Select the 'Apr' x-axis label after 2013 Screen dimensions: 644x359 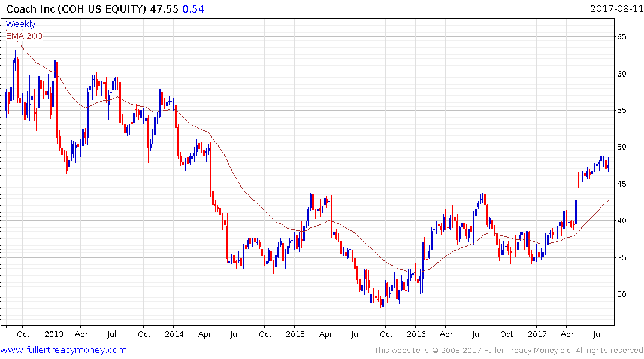click(81, 334)
